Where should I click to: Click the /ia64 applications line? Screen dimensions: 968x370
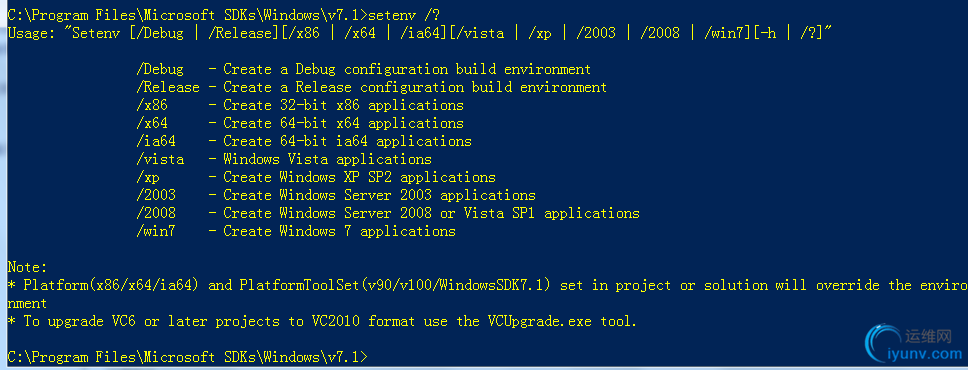[x=303, y=141]
